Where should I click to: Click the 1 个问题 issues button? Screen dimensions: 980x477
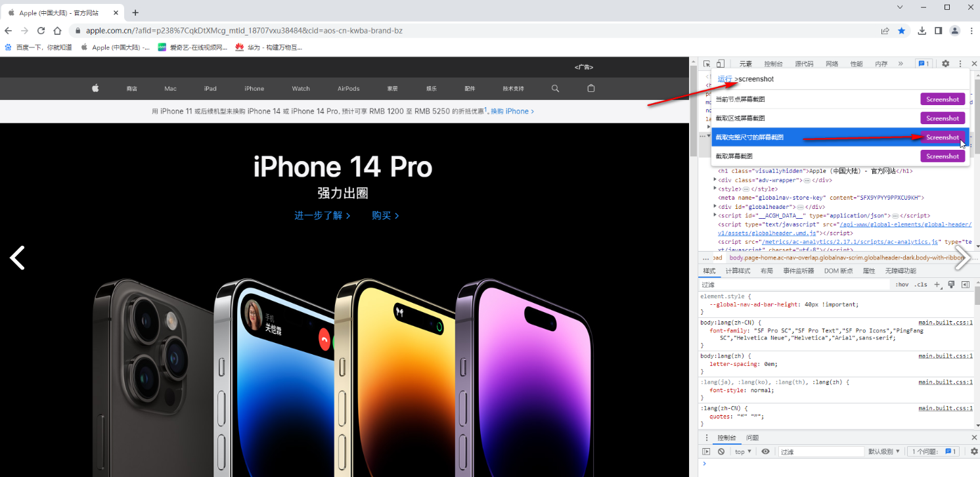pos(933,451)
